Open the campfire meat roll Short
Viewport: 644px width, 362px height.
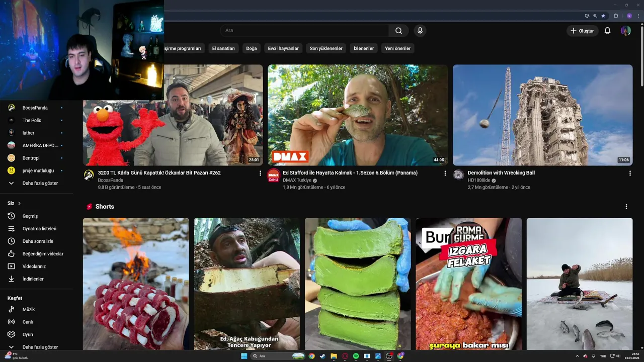(x=136, y=284)
